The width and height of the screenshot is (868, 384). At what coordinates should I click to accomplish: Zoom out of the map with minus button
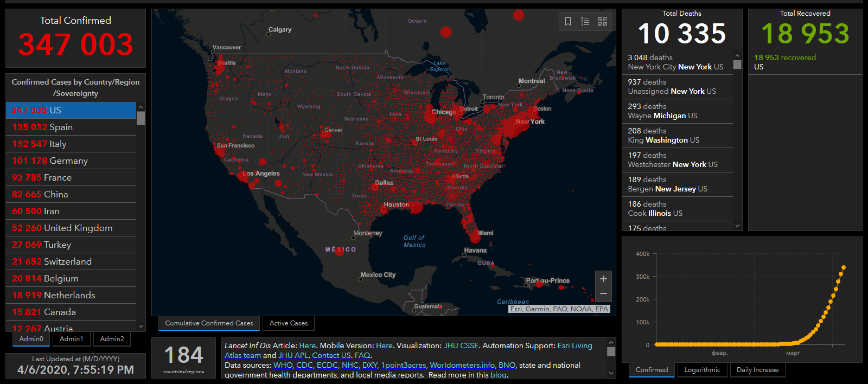coord(603,293)
